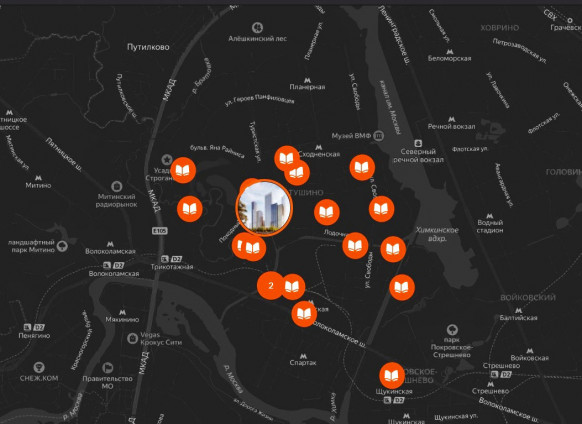The image size is (582, 424).
Task: Click book marker nearest Химкинское вдхр.
Action: click(x=393, y=249)
